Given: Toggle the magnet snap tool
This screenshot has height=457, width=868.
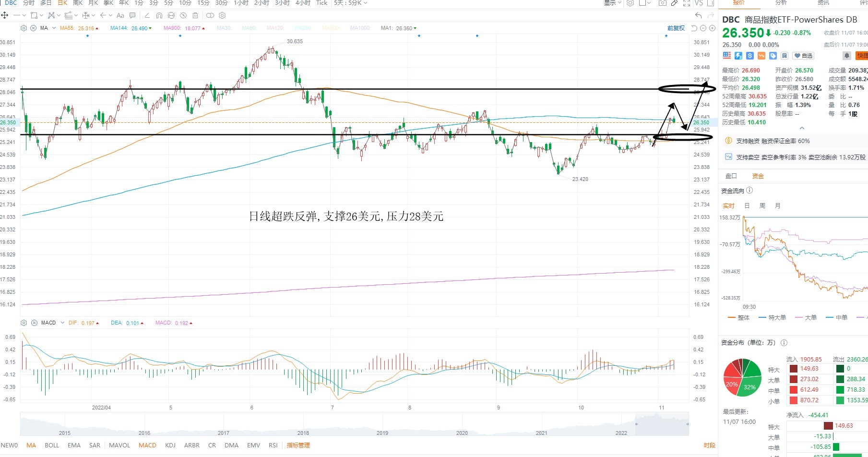Looking at the screenshot, I should point(159,15).
